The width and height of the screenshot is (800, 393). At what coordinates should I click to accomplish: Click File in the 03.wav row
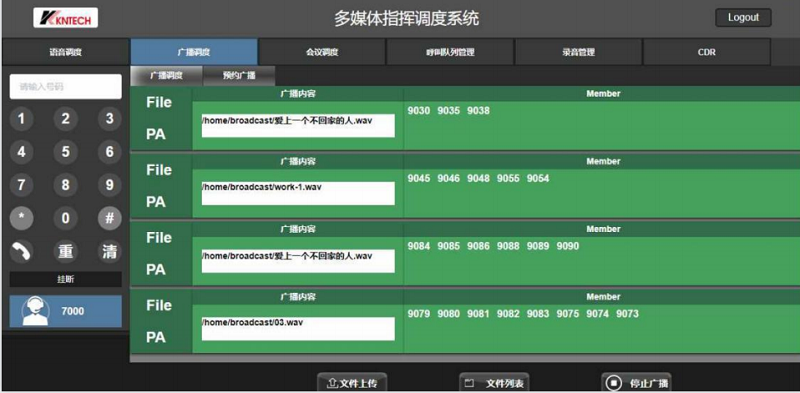click(x=159, y=305)
